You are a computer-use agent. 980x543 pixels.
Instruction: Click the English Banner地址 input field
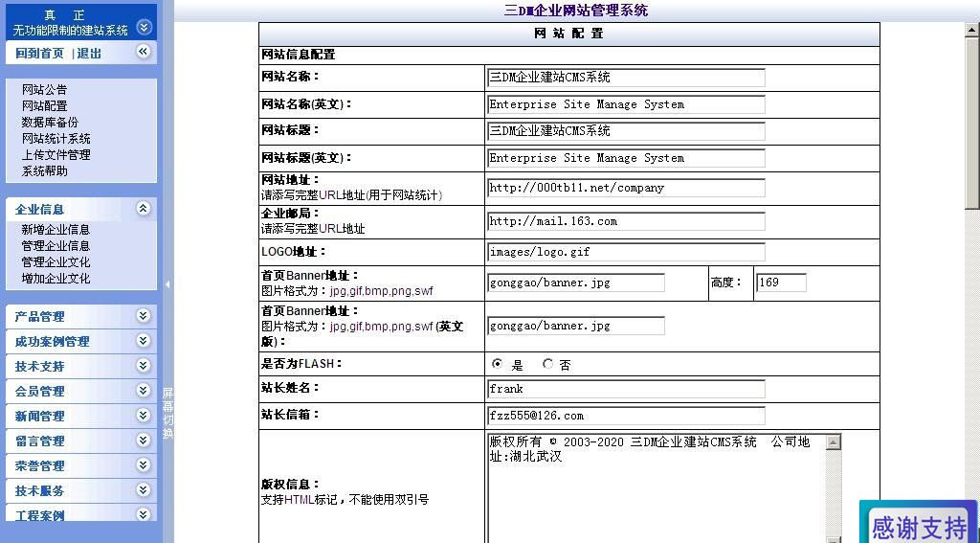[x=575, y=326]
